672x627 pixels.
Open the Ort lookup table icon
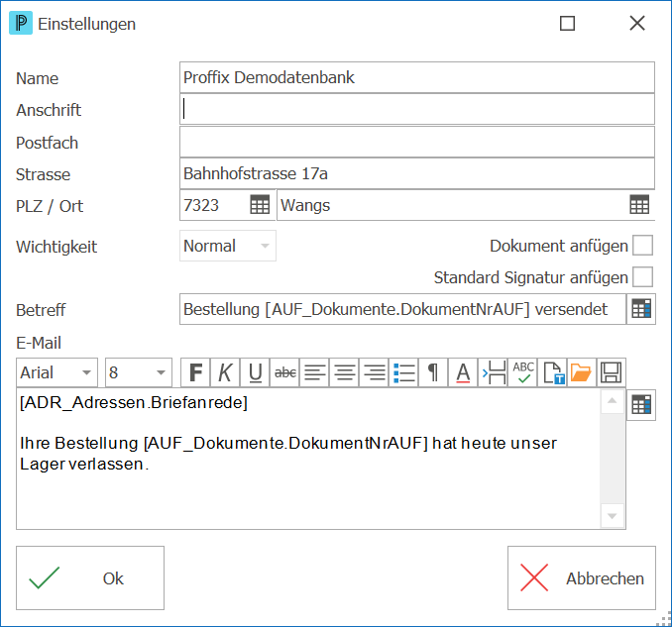639,205
